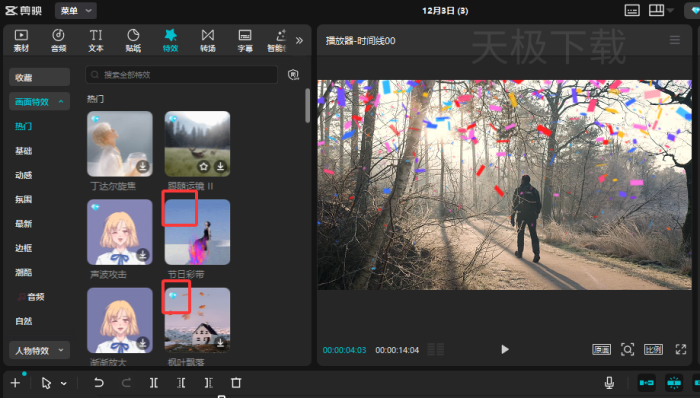Select the 氛围 effects category
The image size is (700, 398).
24,199
